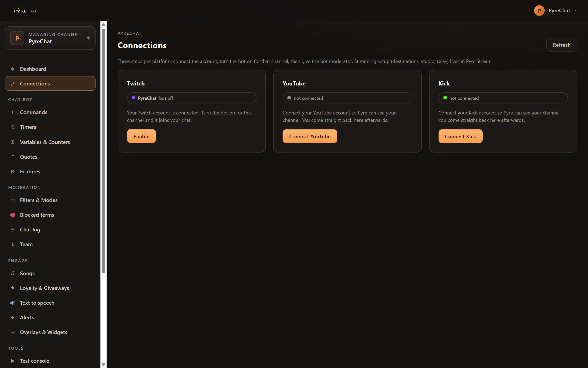Click the sidebar scrollbar down arrow
588x368 pixels.
(104, 365)
